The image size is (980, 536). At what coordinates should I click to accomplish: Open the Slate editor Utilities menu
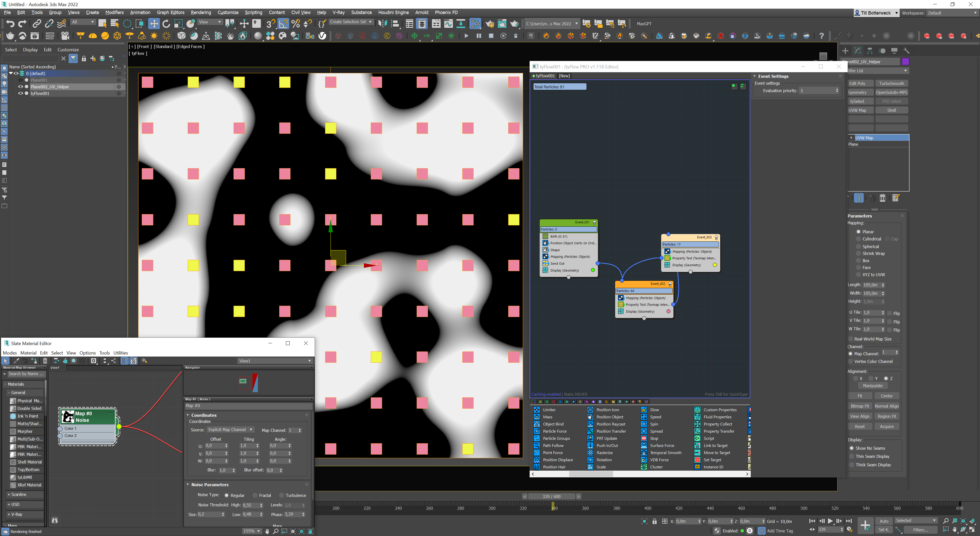coord(120,352)
